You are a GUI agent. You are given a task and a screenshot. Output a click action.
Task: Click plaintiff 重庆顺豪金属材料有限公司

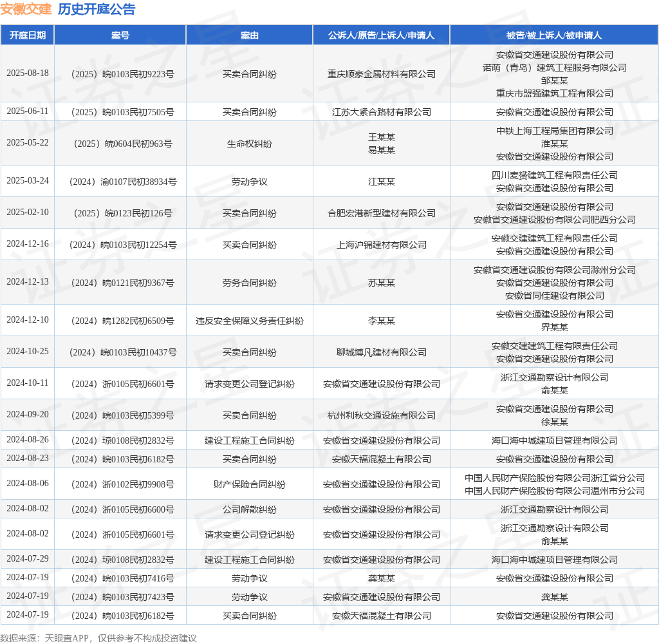381,74
